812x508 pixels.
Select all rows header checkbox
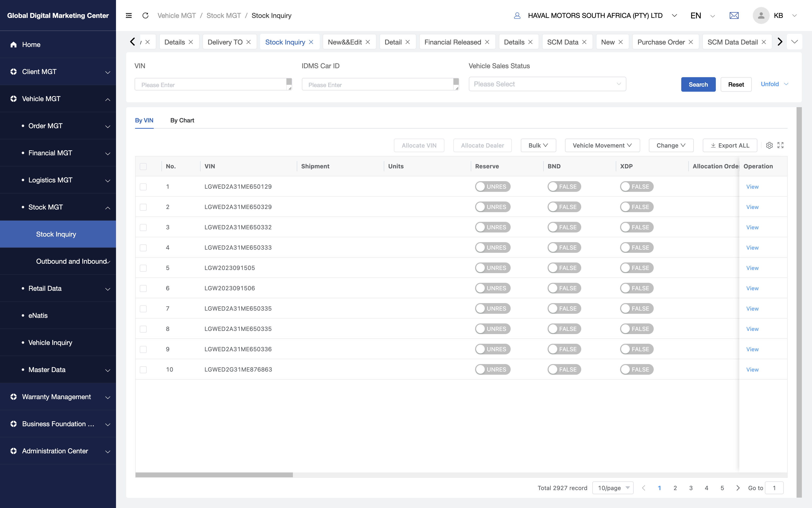coord(143,166)
